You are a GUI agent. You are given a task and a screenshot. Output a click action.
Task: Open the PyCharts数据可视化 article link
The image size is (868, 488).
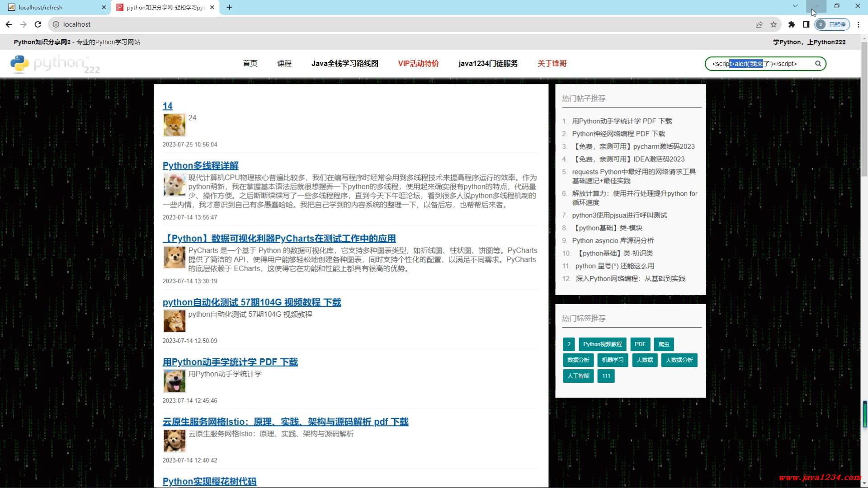click(279, 238)
